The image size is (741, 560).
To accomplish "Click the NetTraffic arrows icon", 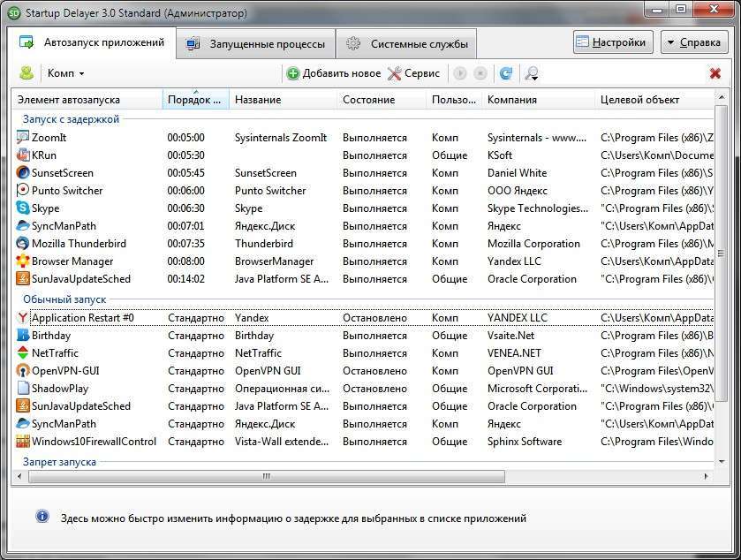I will tap(23, 353).
